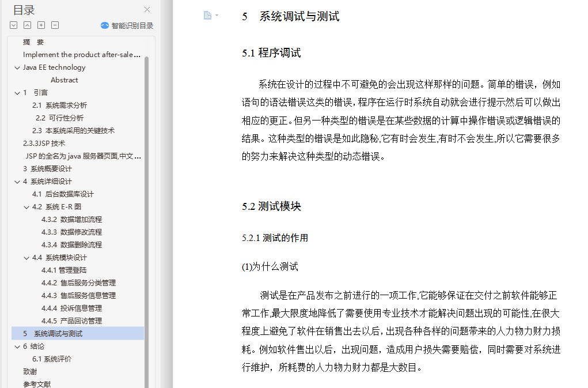This screenshot has width=588, height=388.
Task: Click the 5.2 测试模块 heading in document
Action: point(271,206)
